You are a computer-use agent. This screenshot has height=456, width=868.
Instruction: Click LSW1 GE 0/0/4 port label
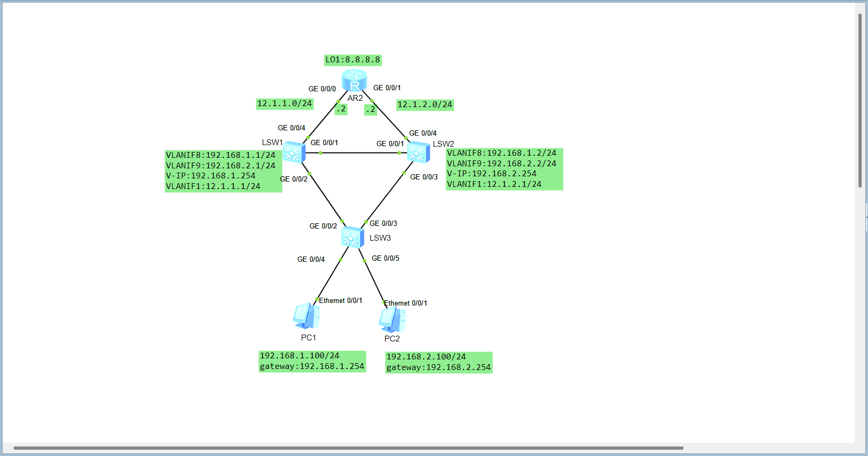292,128
